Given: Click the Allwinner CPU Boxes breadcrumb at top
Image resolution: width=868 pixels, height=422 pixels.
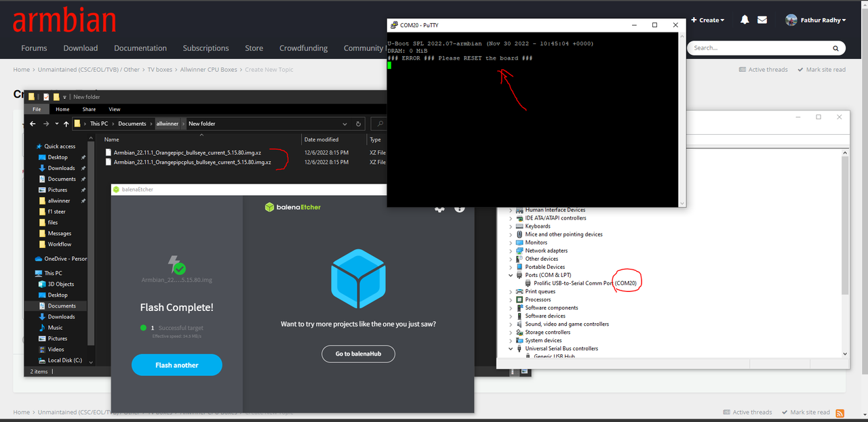Looking at the screenshot, I should point(209,70).
